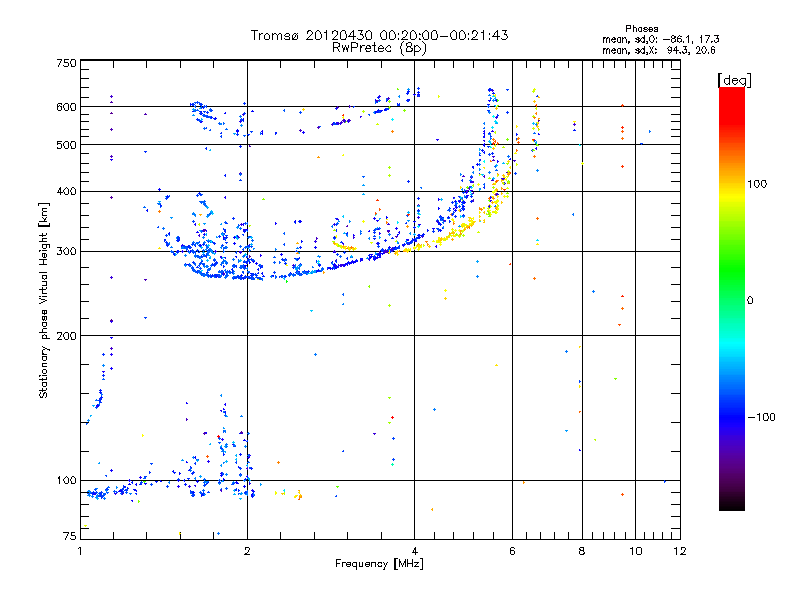The image size is (800, 600).
Task: Click the x-axis tick label '8'
Action: coord(582,551)
